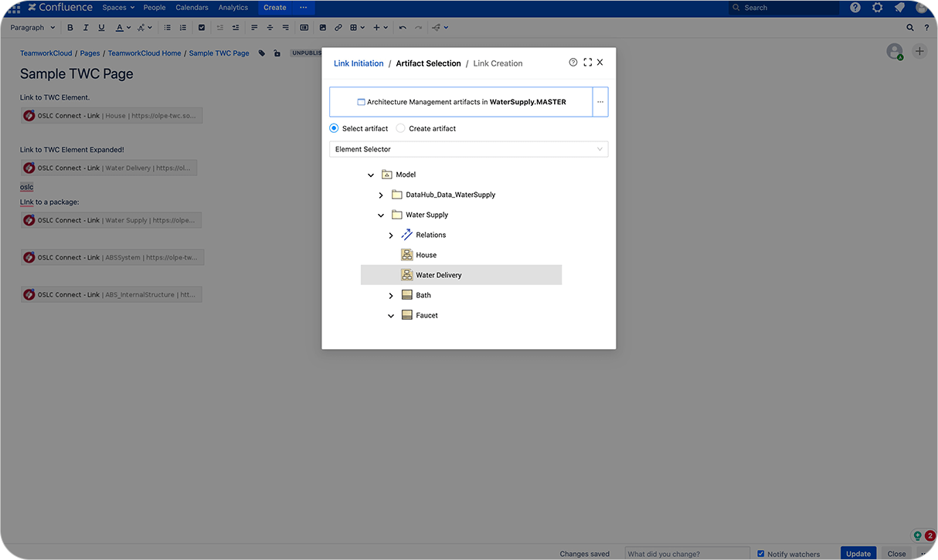Collapse the Water Supply tree node
Image resolution: width=938 pixels, height=560 pixels.
(380, 214)
